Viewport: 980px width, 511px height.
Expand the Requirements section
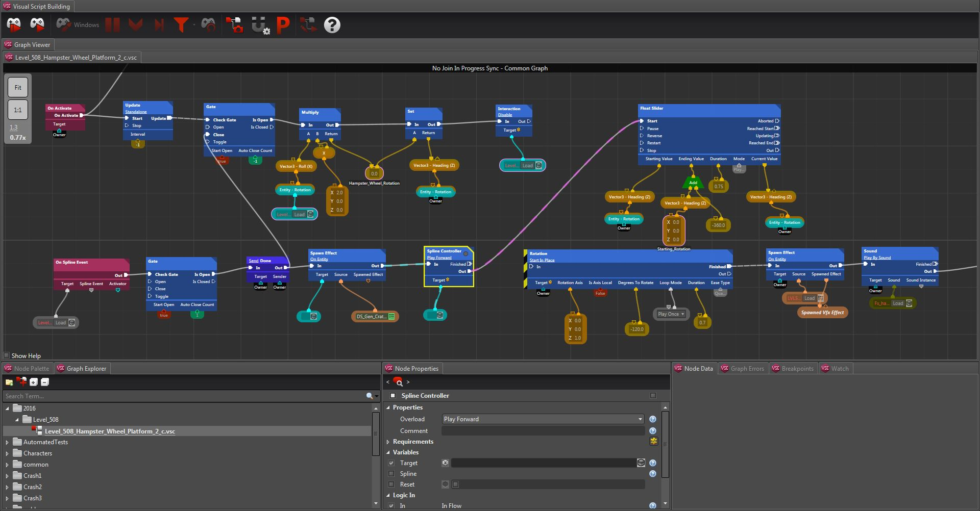(x=388, y=442)
